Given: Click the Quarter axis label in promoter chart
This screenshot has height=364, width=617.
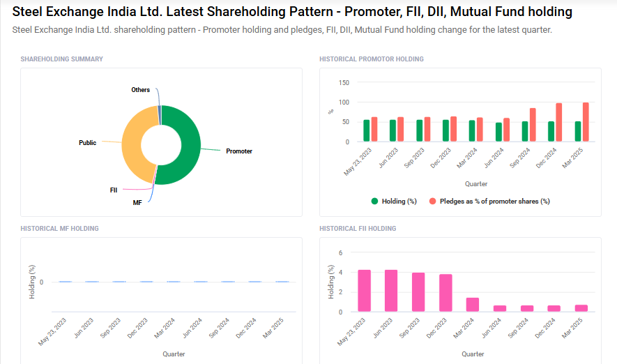Looking at the screenshot, I should pyautogui.click(x=476, y=184).
